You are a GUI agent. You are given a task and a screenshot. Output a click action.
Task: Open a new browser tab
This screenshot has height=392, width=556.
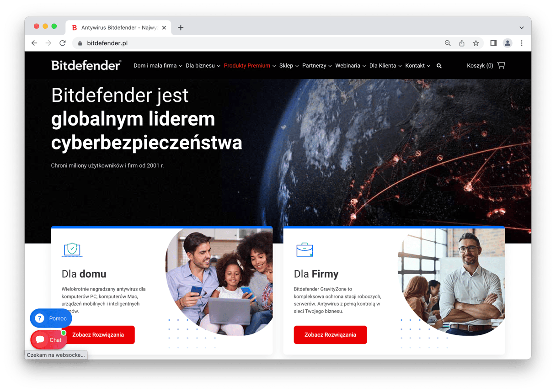[x=181, y=28]
